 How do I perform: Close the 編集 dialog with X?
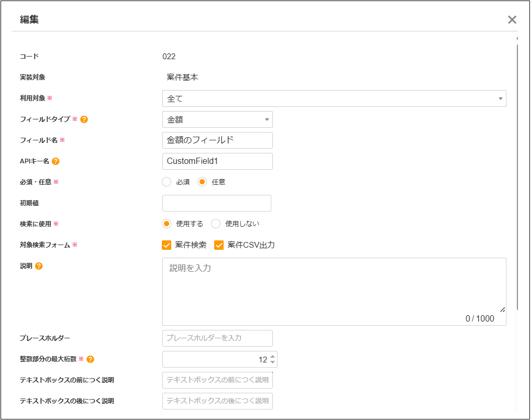coord(512,20)
